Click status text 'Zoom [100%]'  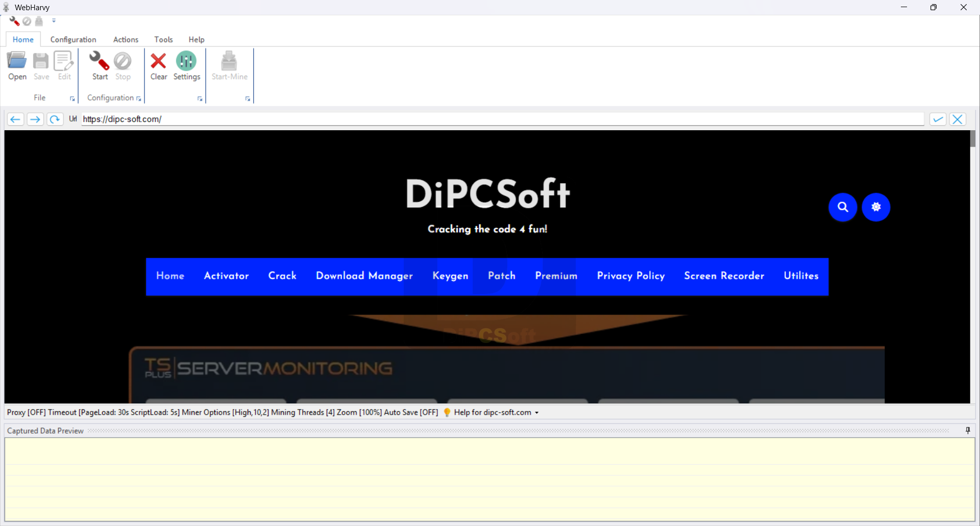click(x=359, y=412)
